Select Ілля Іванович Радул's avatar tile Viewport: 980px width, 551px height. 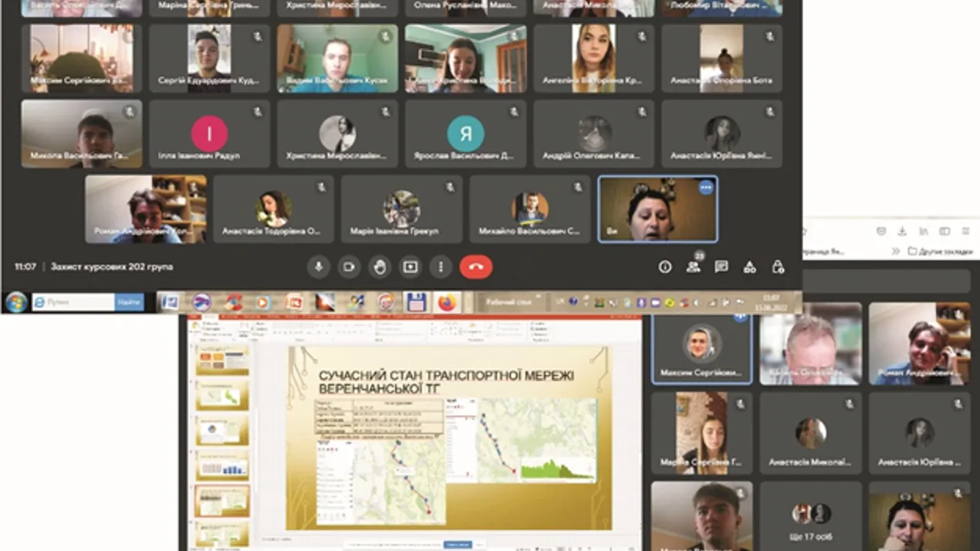click(x=209, y=134)
